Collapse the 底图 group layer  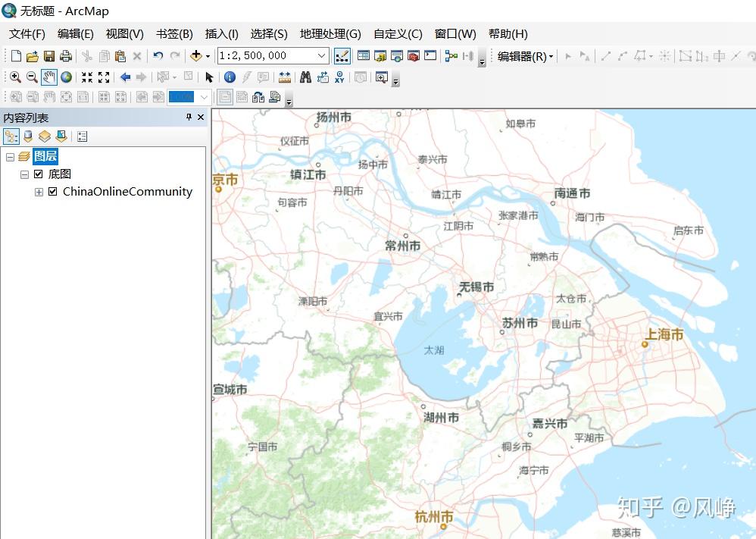(24, 174)
